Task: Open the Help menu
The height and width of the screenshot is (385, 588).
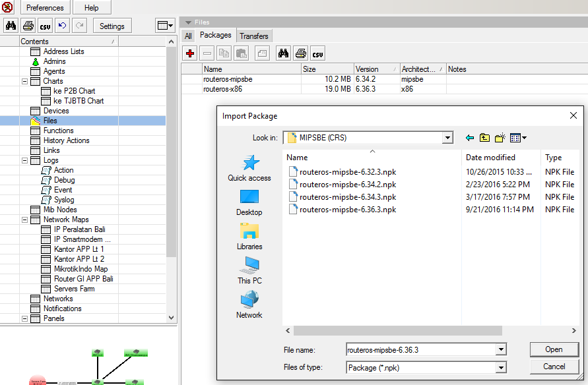Action: [92, 7]
